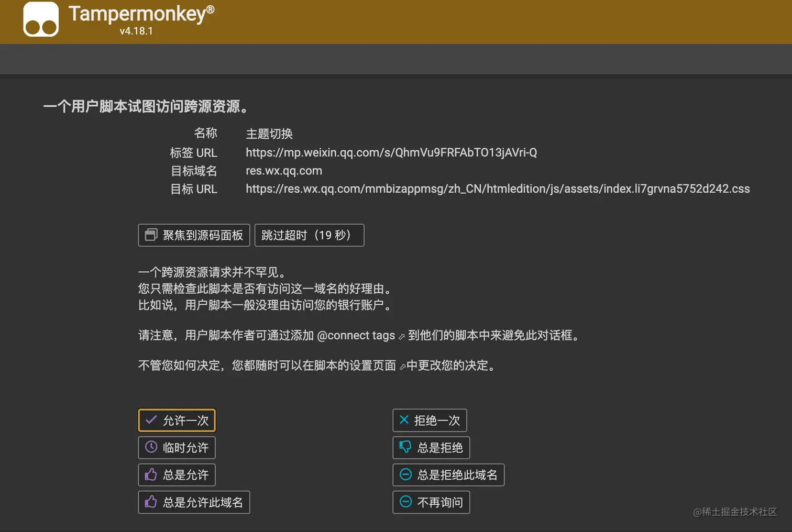Click the target URL ending in 5752d242.css
This screenshot has height=532, width=792.
coord(498,189)
